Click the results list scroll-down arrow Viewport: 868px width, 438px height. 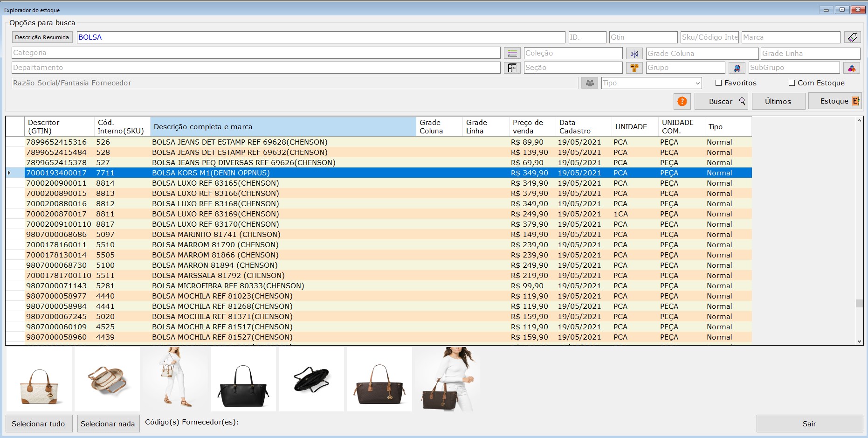tap(859, 341)
